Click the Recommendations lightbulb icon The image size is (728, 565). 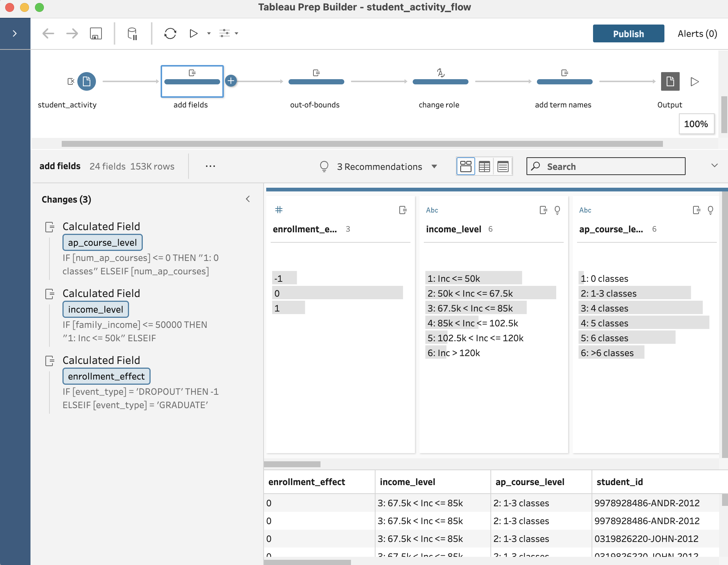tap(324, 167)
